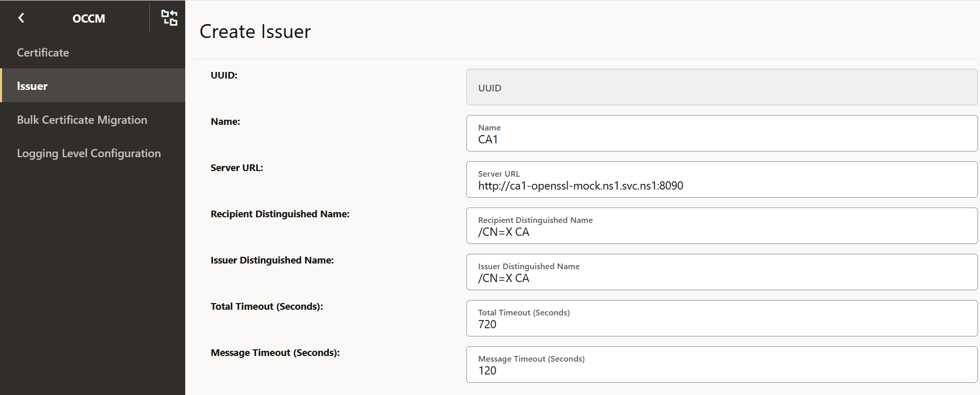Select Issuer in the sidebar
Image resolution: width=980 pixels, height=395 pixels.
click(32, 86)
